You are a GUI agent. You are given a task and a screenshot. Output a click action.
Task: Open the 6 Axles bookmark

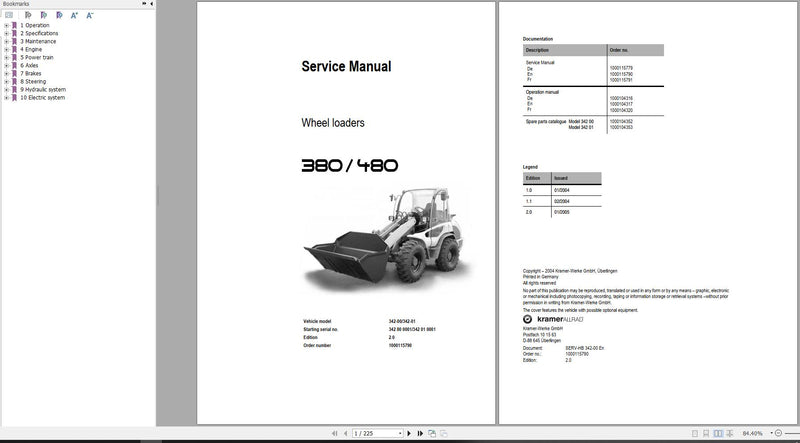(x=29, y=65)
